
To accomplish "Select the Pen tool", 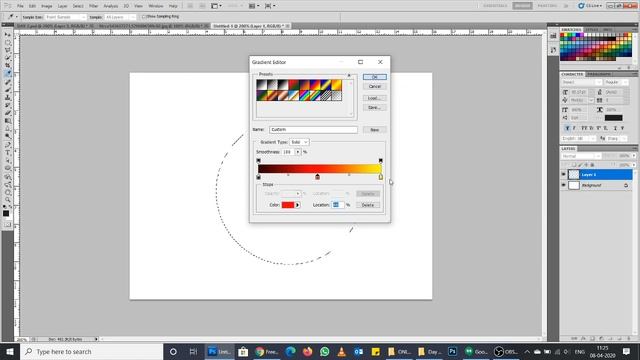I will point(8,145).
